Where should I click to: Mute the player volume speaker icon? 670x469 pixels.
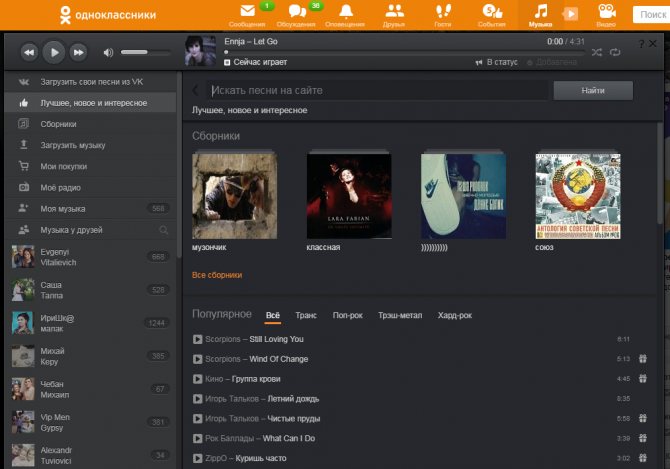click(x=108, y=53)
